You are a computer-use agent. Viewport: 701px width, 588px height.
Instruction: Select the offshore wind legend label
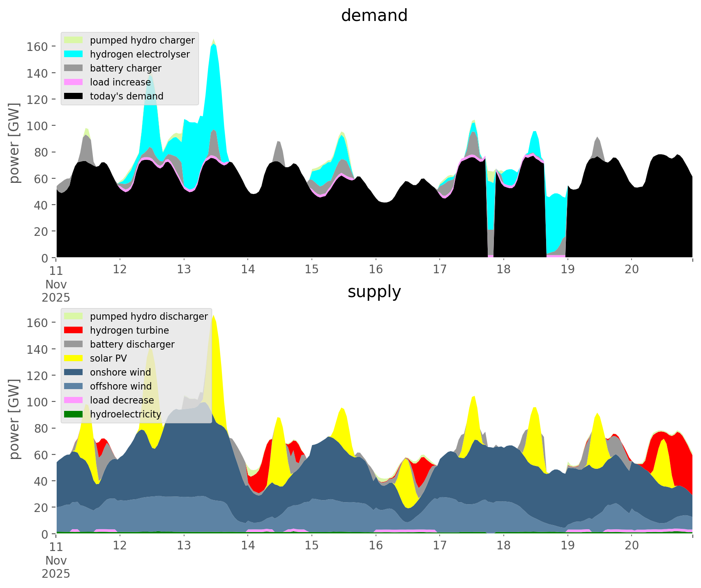[120, 386]
